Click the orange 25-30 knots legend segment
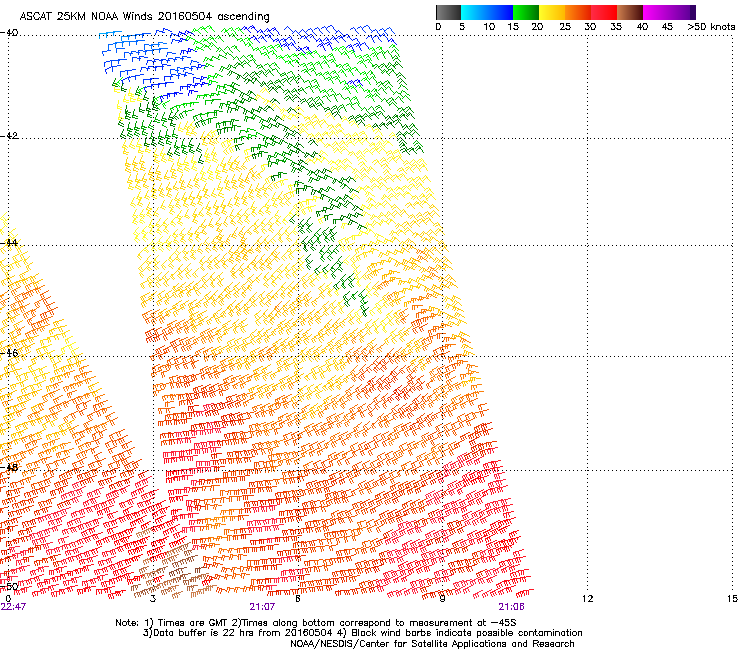The image size is (740, 650). tap(578, 12)
